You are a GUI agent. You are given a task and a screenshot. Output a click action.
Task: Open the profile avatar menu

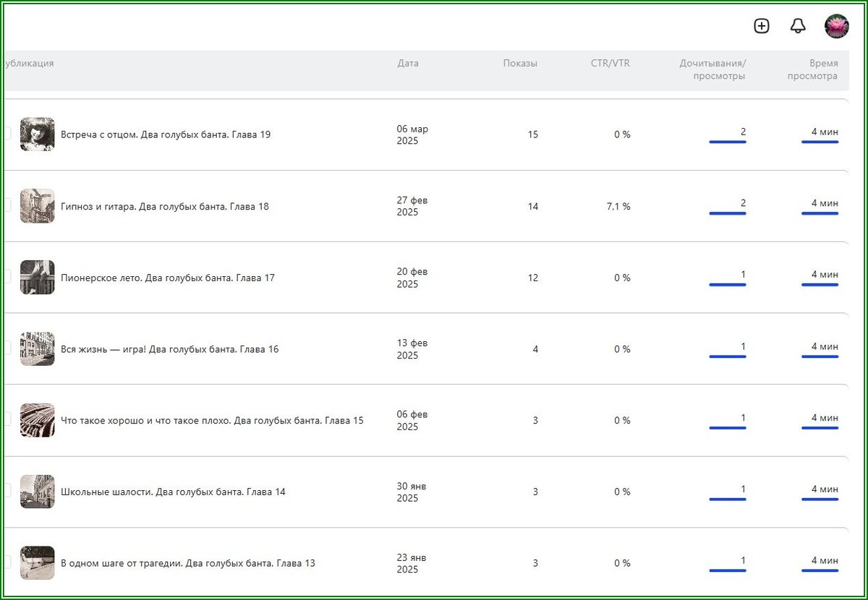836,26
